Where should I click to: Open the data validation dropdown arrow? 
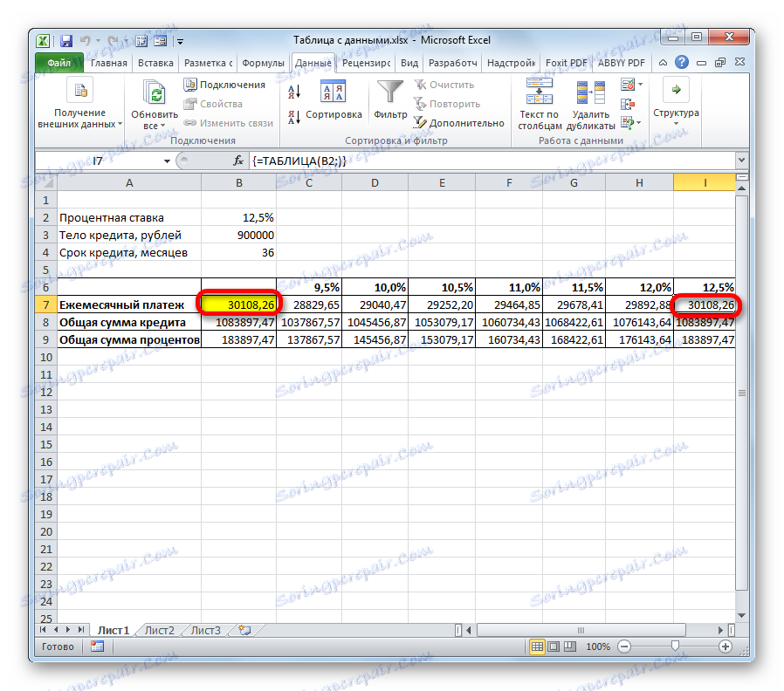pyautogui.click(x=641, y=85)
